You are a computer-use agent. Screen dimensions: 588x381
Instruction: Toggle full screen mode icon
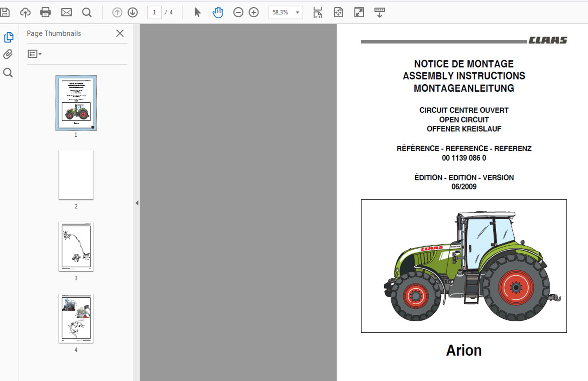pyautogui.click(x=359, y=12)
